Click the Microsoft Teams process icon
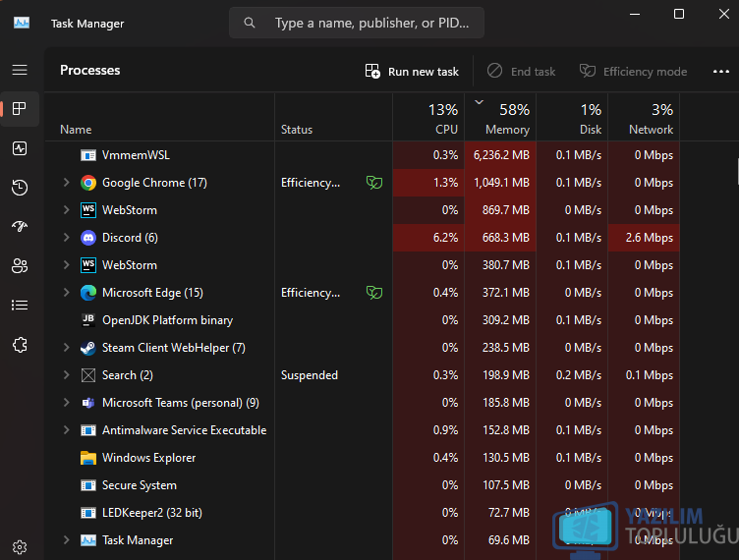Screen dimensions: 739x560 click(x=88, y=403)
